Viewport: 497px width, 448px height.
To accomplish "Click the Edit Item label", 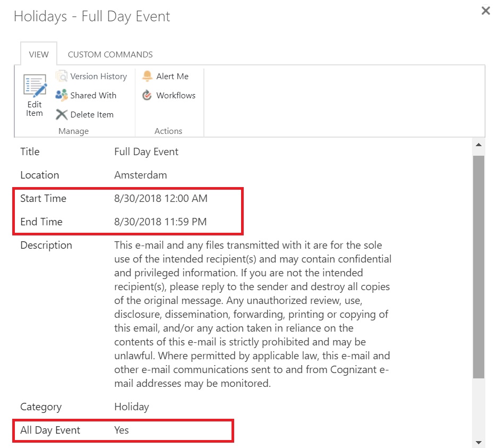I will click(34, 109).
